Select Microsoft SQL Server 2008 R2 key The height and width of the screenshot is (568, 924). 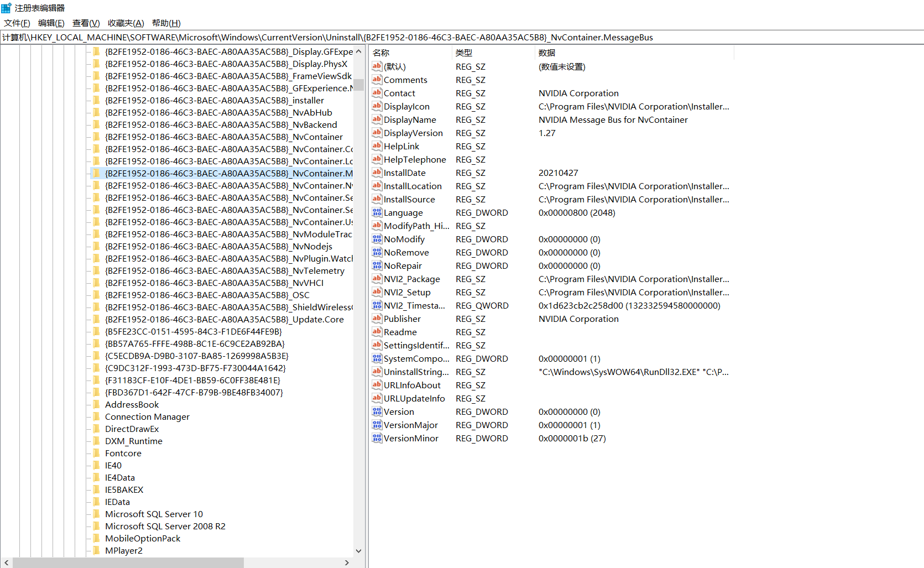click(165, 527)
